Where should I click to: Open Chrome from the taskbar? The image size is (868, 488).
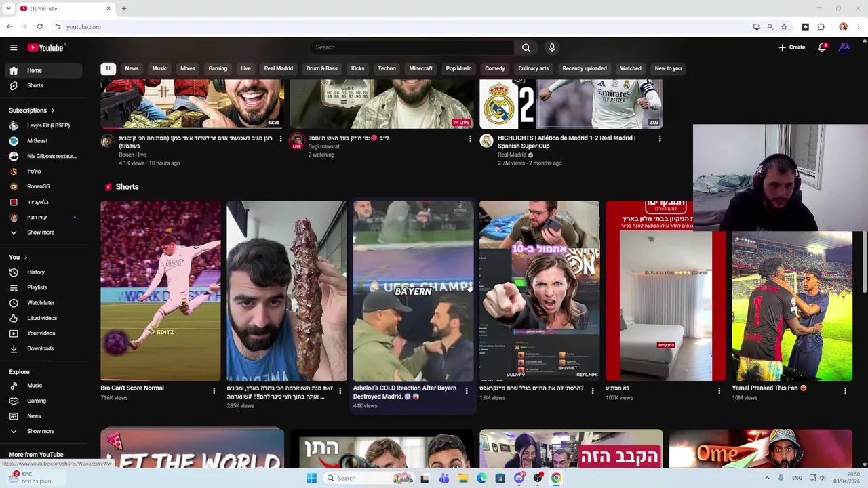click(x=556, y=478)
